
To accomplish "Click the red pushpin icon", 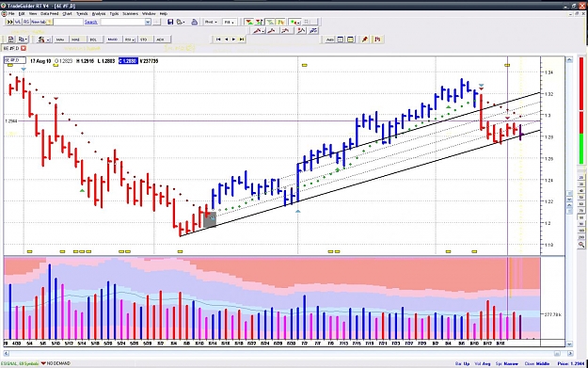I will (364, 40).
